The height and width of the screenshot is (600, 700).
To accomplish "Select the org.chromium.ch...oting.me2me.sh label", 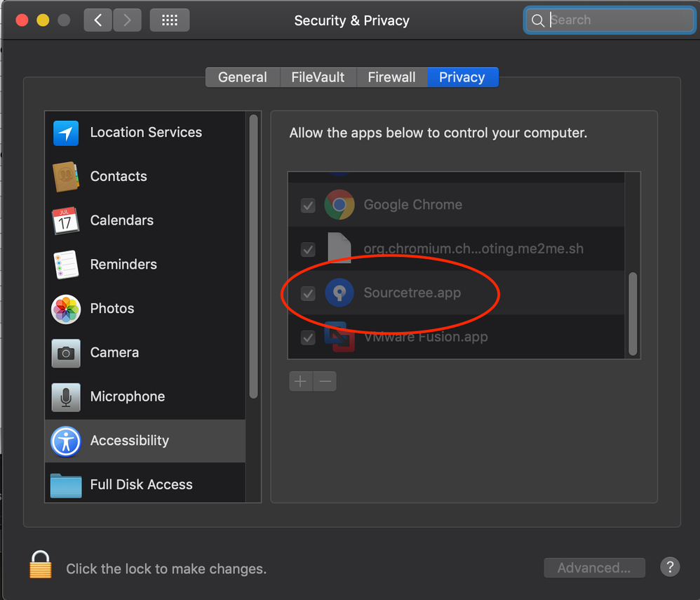I will point(473,249).
